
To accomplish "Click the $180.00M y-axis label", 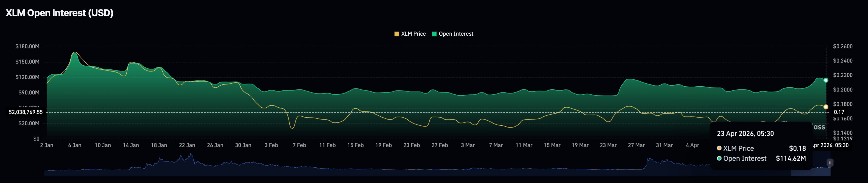I will (27, 46).
